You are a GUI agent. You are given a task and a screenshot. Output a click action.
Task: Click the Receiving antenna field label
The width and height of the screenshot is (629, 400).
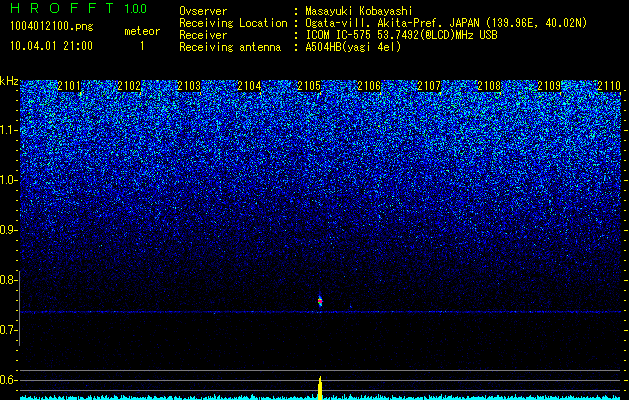click(230, 47)
